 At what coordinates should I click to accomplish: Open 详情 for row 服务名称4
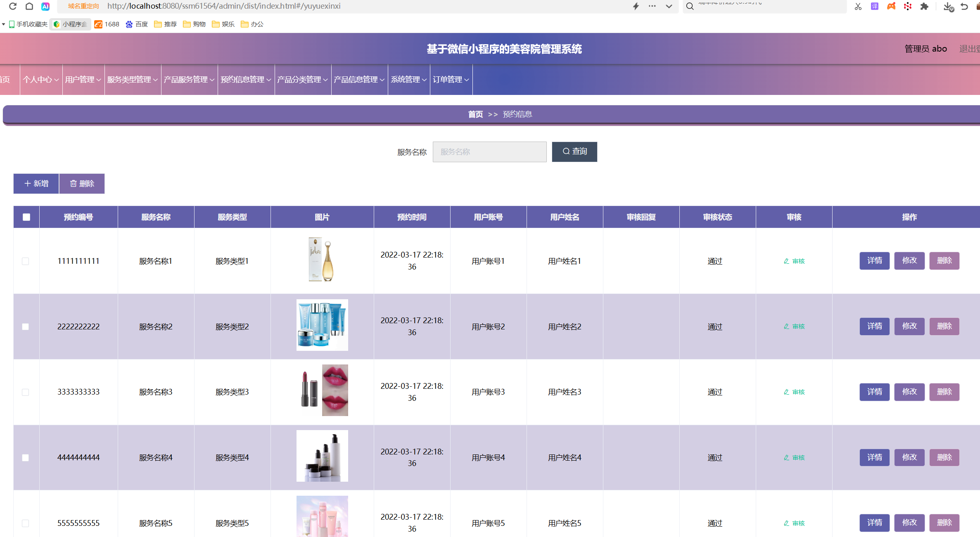875,457
